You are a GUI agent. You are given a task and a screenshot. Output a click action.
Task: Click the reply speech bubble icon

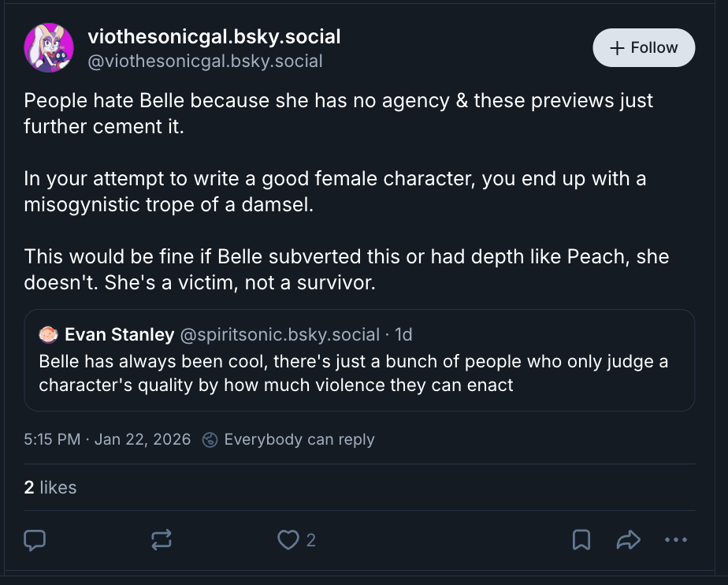(35, 540)
